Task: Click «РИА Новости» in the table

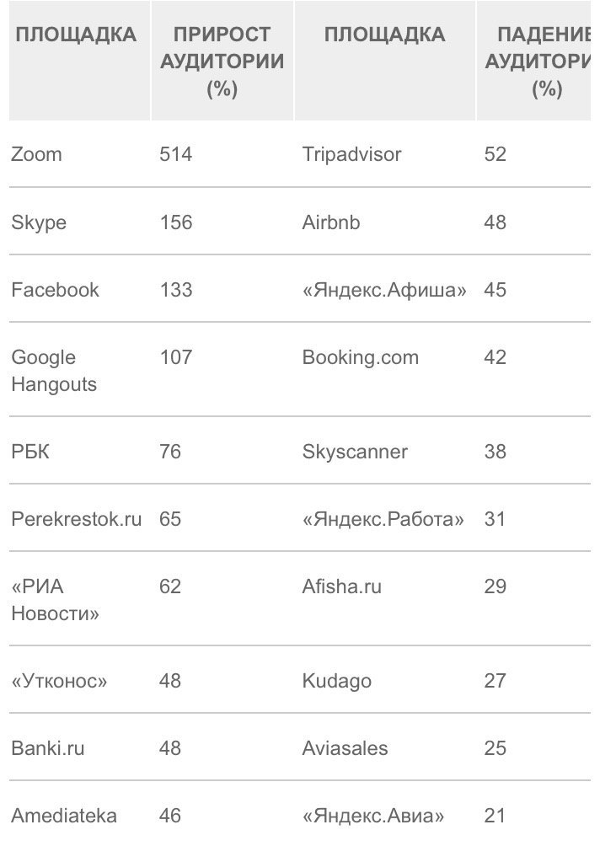Action: click(x=55, y=600)
